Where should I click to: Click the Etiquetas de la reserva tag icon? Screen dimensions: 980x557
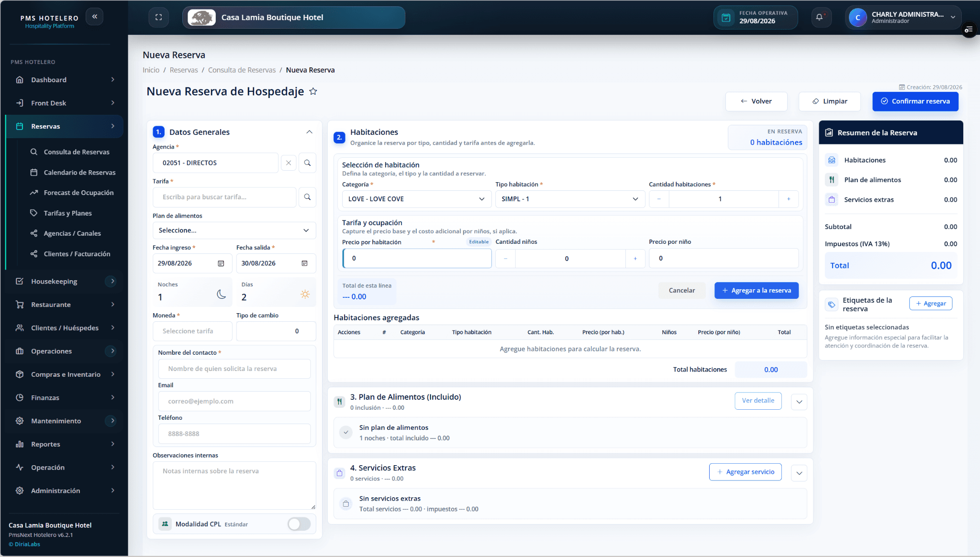tap(832, 305)
